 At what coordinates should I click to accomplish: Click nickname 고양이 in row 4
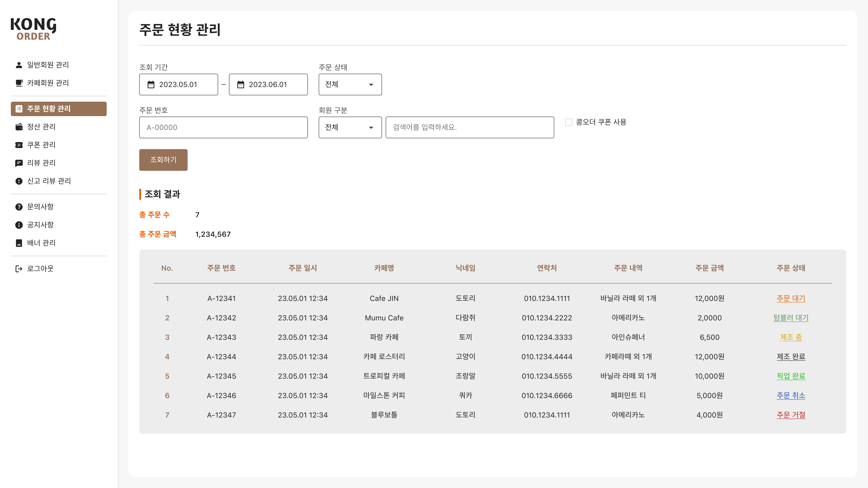coord(465,357)
